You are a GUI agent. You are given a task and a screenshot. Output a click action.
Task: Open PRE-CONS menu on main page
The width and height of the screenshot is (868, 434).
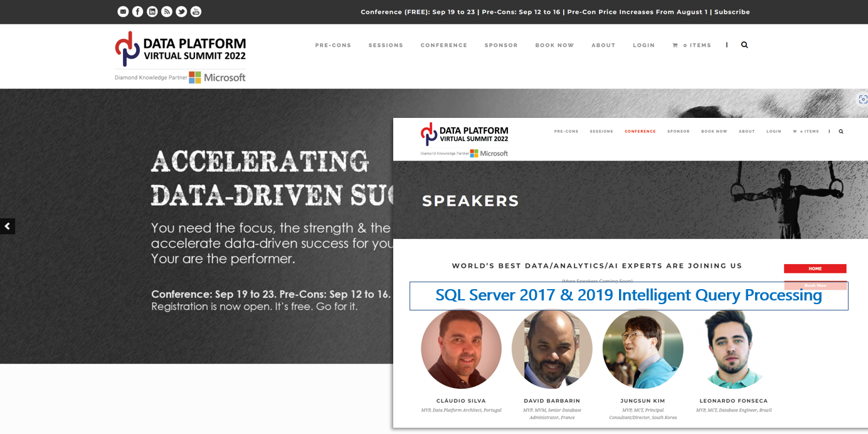click(333, 45)
